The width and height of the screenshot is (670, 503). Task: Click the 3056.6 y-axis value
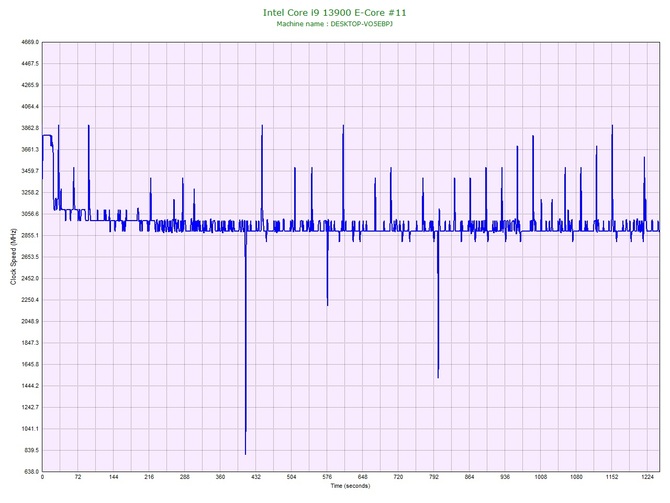30,214
